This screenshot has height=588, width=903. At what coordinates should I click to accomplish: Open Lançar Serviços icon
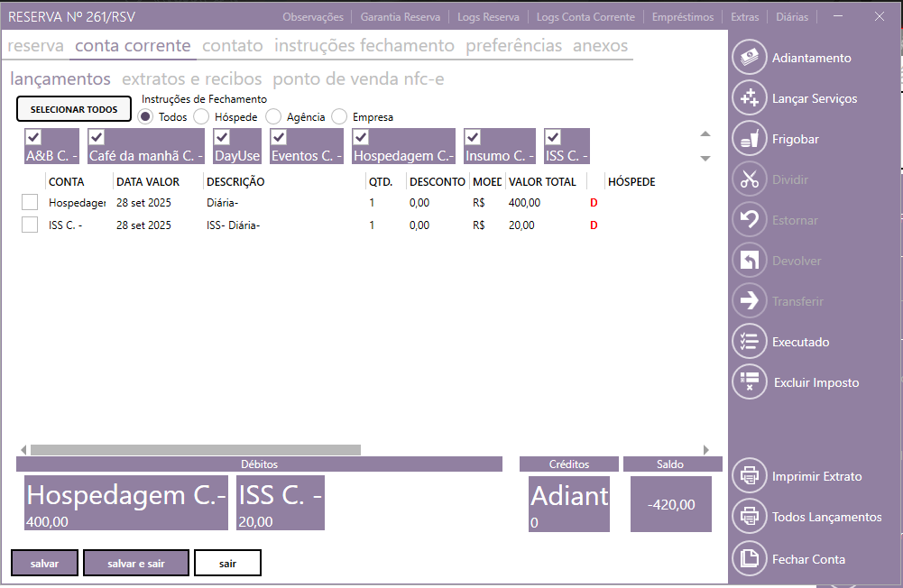click(x=749, y=98)
